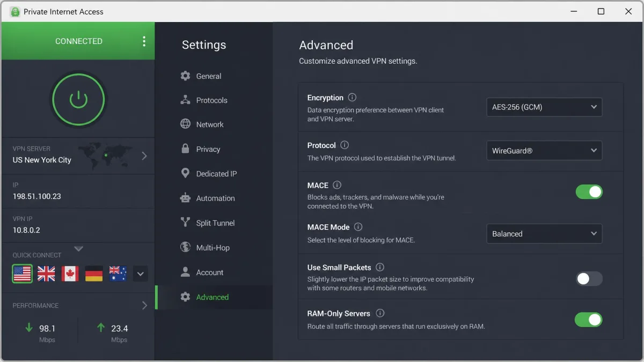Click the PIA app logo in title bar
Screen dimensions: 644x362
click(15, 11)
